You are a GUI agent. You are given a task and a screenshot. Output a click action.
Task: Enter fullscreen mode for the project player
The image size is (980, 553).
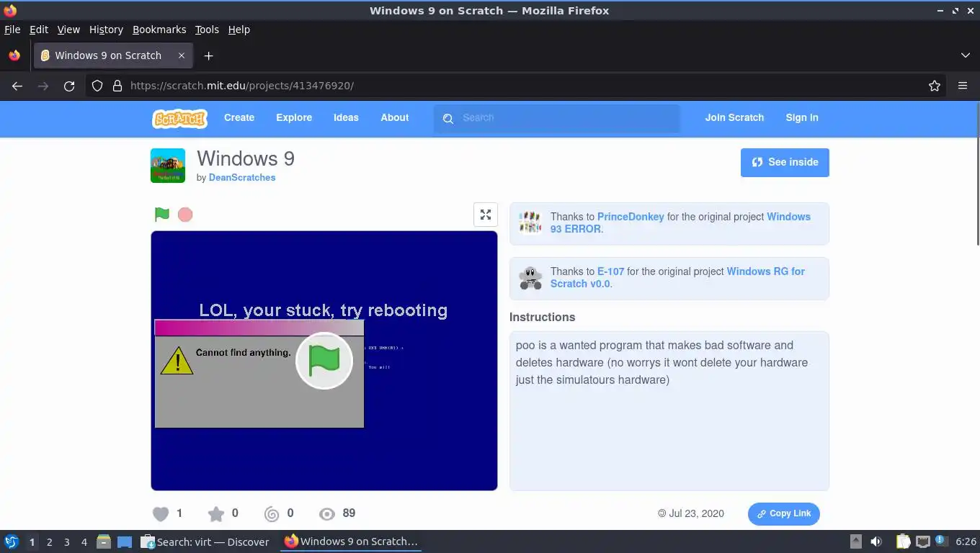(x=486, y=215)
